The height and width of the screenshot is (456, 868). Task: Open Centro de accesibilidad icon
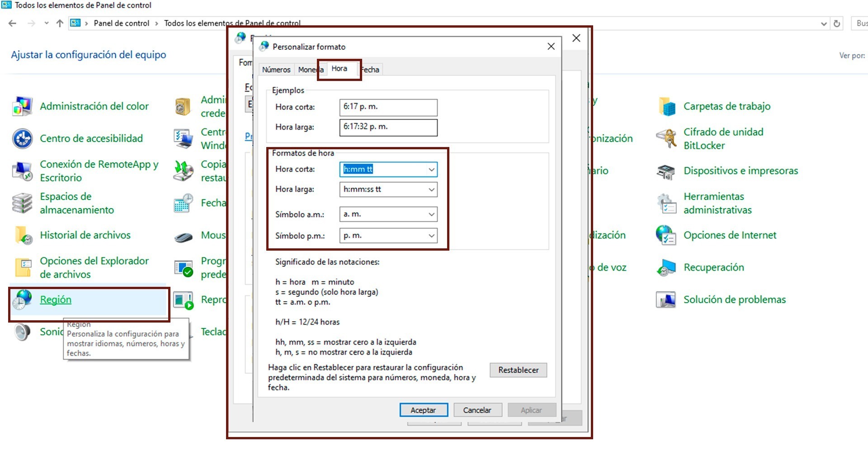pyautogui.click(x=22, y=138)
